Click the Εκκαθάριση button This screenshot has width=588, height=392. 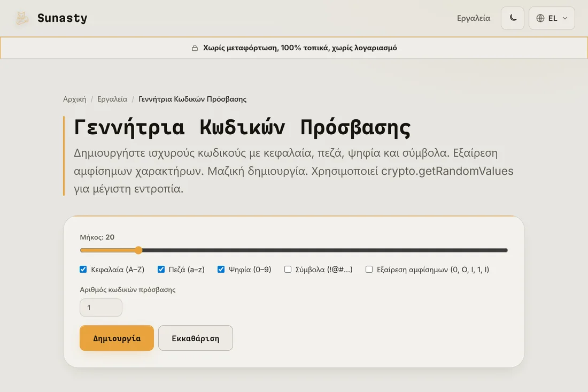[195, 338]
